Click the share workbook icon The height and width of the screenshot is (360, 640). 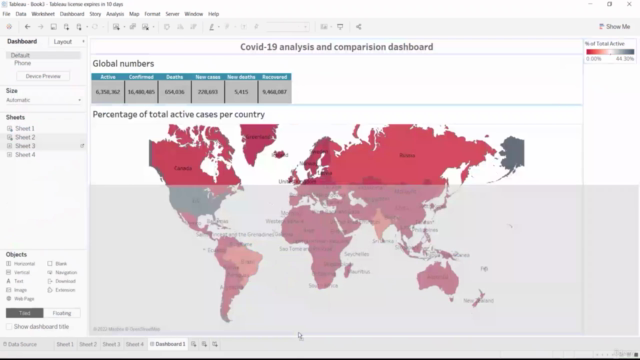(358, 27)
